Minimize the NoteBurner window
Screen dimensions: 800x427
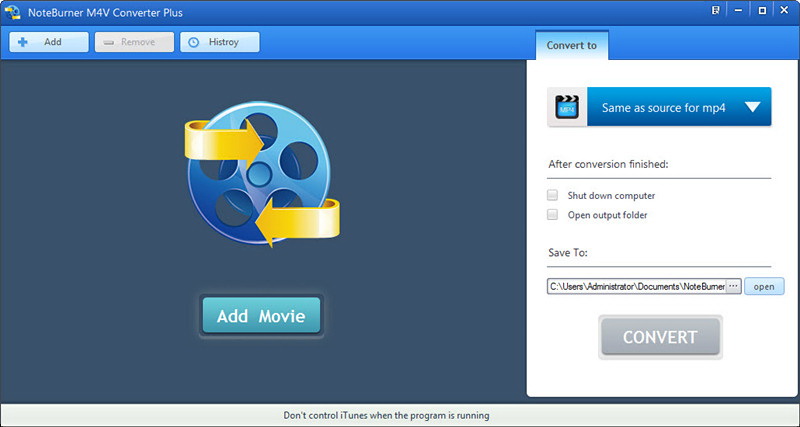coord(738,10)
